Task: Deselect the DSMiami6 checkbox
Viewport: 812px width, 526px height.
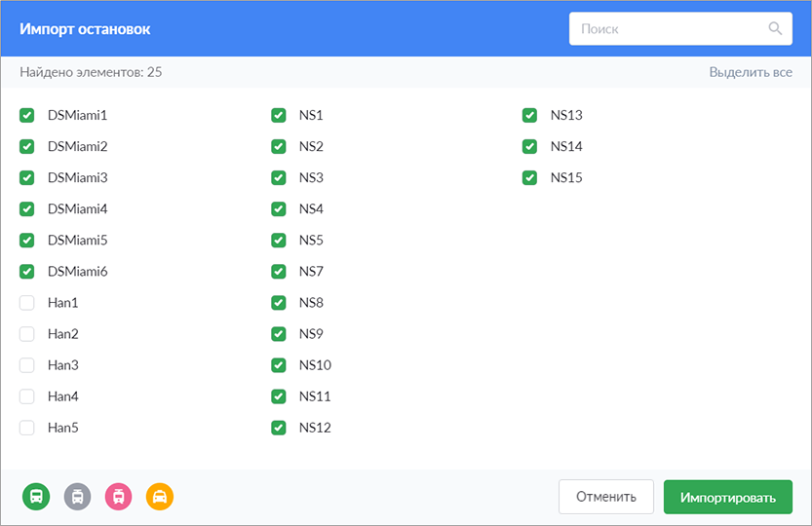Action: point(27,272)
